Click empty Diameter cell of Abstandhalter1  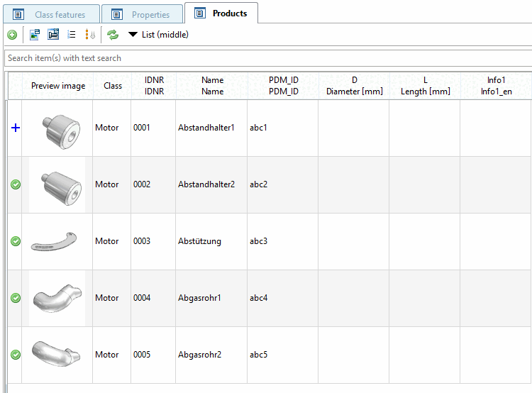coord(353,128)
